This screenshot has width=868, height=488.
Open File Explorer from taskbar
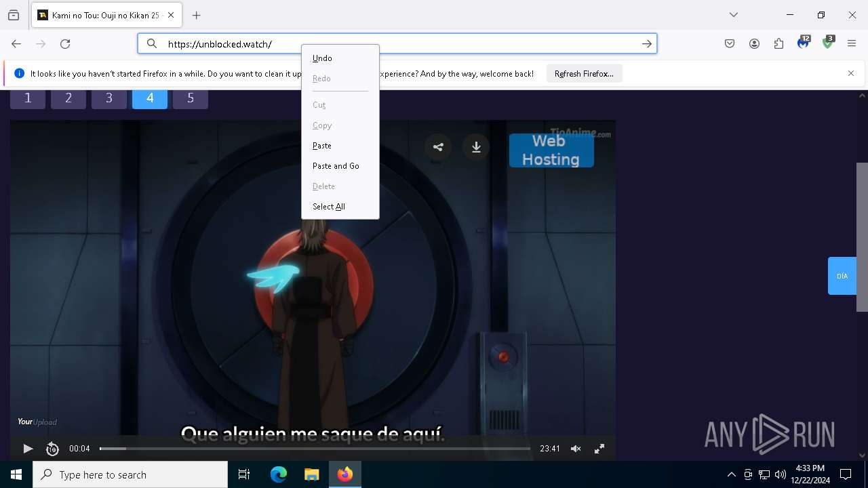[x=311, y=474]
